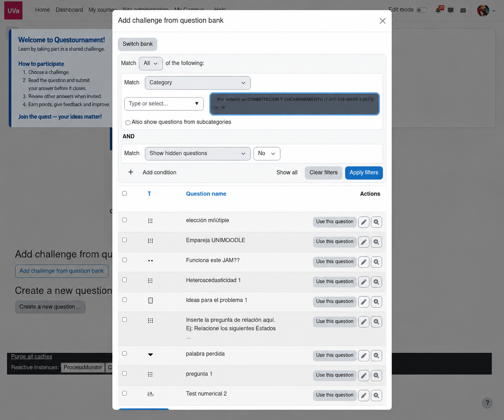Viewport: 504px width, 420px height.
Task: Select the 'Test numerical 2' row checkbox
Action: point(124,393)
